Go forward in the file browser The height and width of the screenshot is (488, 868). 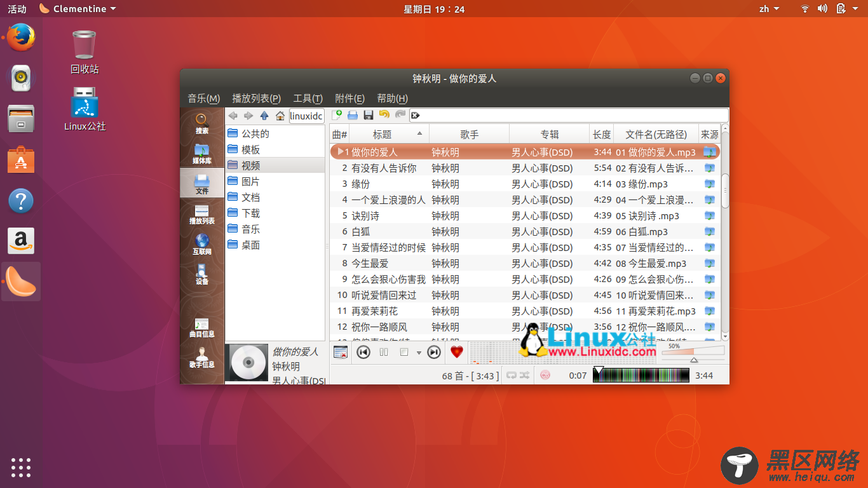(x=248, y=116)
